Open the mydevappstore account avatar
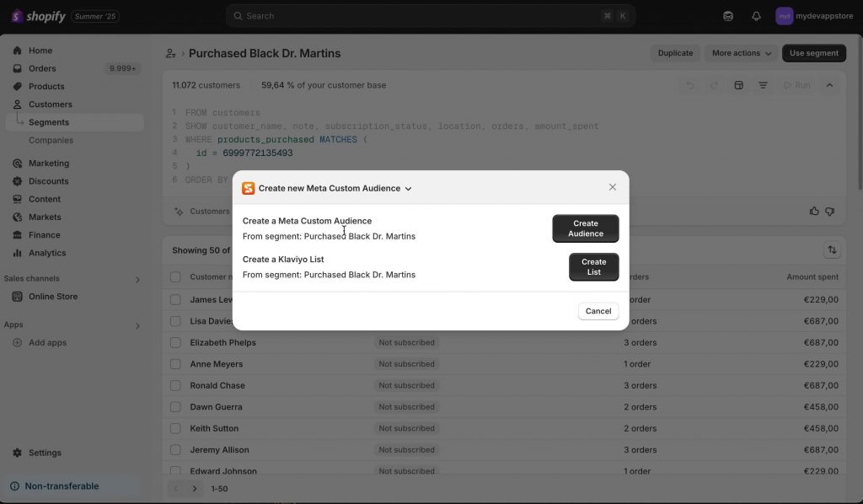 pos(785,16)
